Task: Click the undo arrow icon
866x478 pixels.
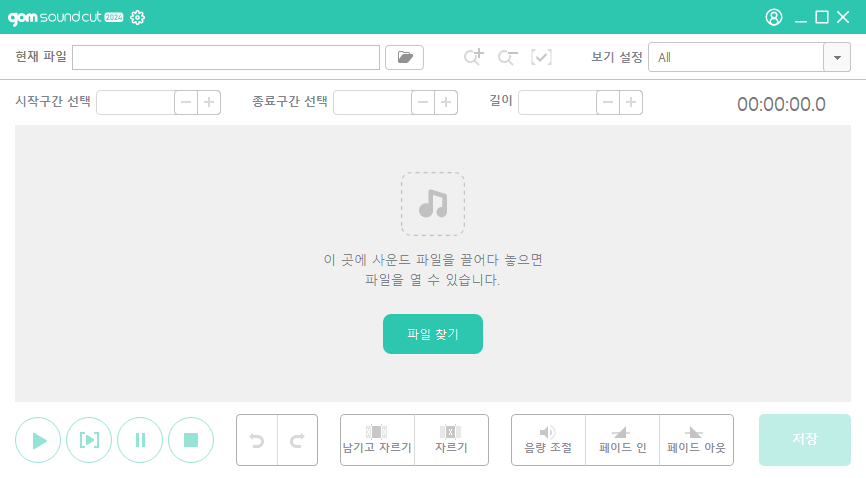Action: pyautogui.click(x=257, y=440)
